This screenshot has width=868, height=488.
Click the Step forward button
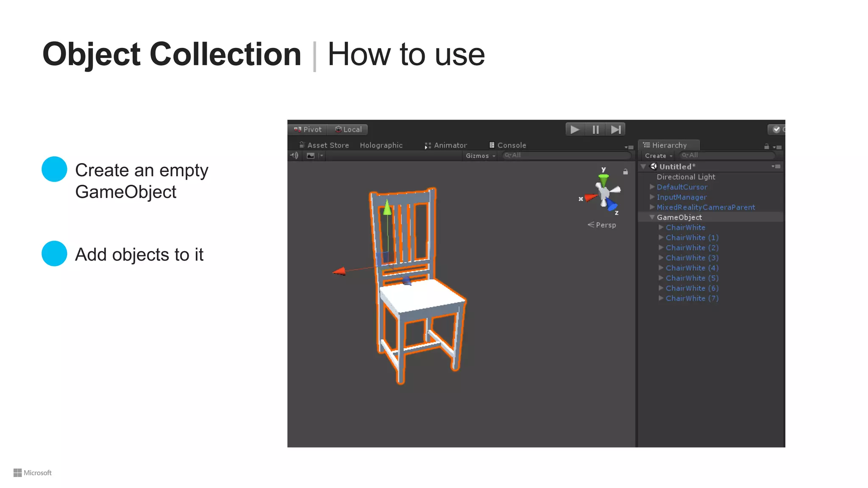point(615,130)
